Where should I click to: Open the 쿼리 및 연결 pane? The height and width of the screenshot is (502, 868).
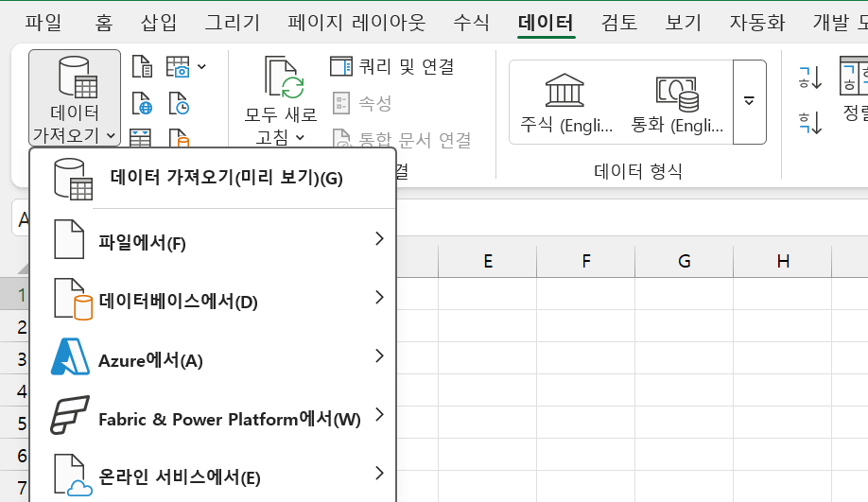tap(392, 66)
